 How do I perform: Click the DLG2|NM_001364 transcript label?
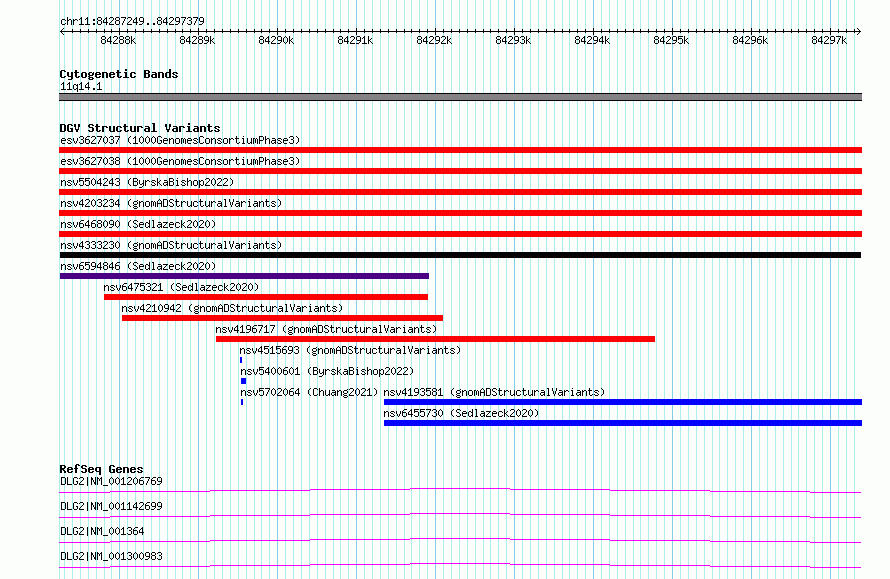pyautogui.click(x=102, y=531)
